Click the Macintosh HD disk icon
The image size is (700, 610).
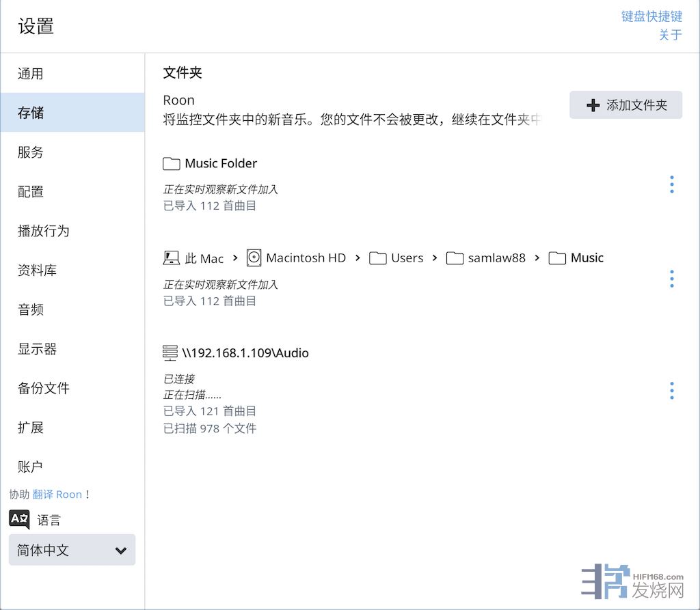click(254, 258)
